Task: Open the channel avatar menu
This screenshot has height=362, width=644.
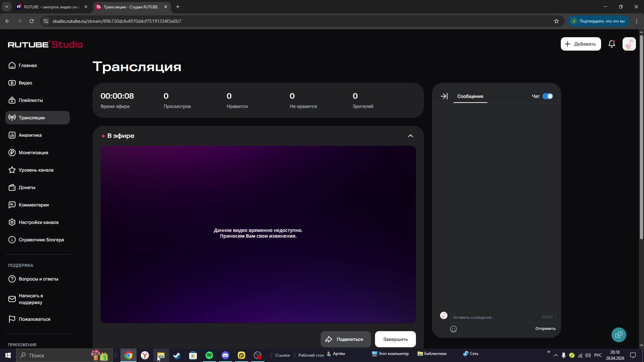Action: click(629, 44)
